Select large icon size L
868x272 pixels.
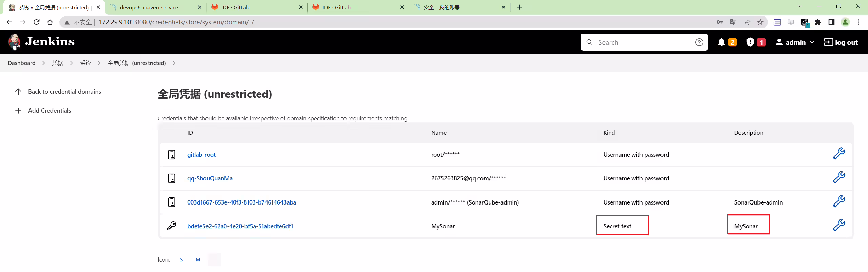[214, 260]
